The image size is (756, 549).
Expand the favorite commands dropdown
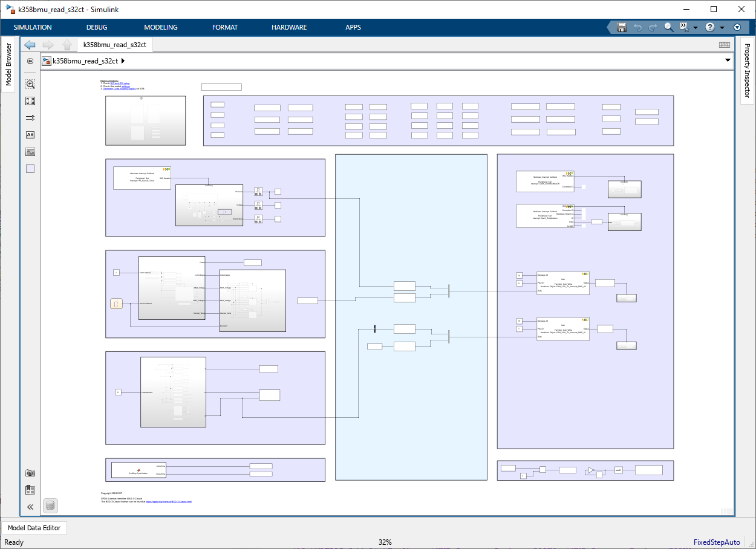pyautogui.click(x=696, y=27)
